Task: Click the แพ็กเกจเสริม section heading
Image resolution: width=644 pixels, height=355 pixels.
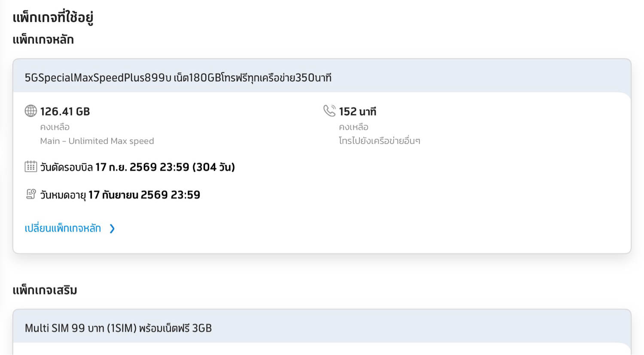Action: pyautogui.click(x=45, y=290)
